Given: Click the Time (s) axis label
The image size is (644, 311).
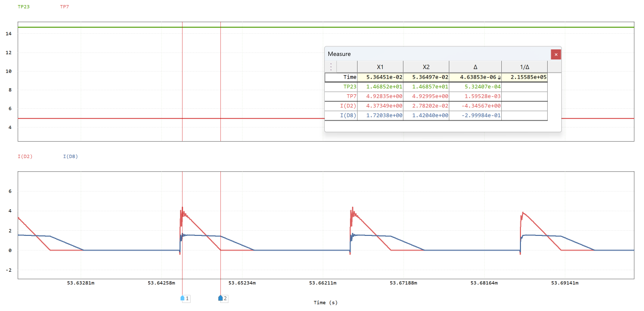Looking at the screenshot, I should point(325,302).
